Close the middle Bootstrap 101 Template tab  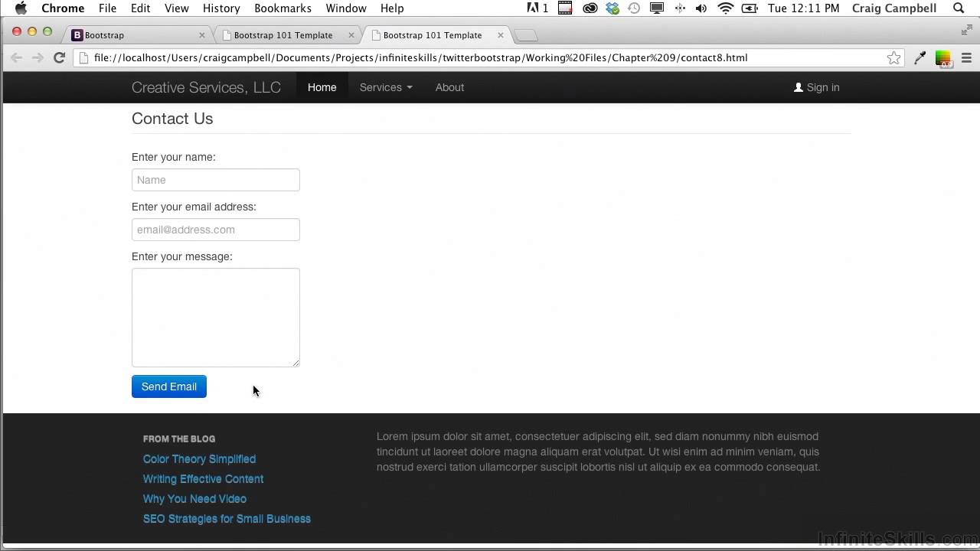pos(351,35)
